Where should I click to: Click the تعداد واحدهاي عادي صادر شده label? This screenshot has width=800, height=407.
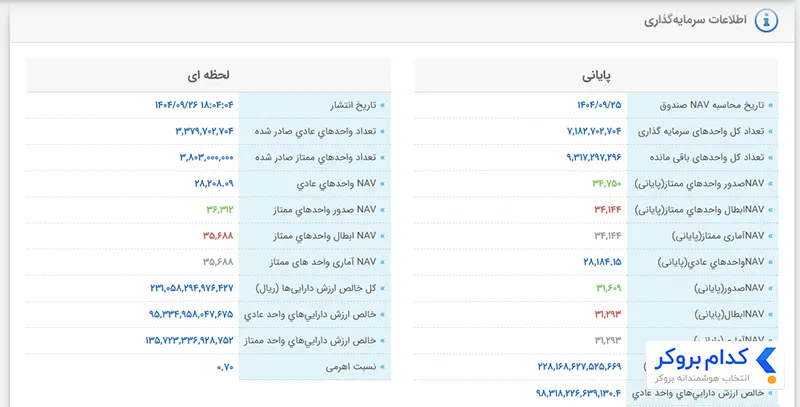pyautogui.click(x=315, y=132)
